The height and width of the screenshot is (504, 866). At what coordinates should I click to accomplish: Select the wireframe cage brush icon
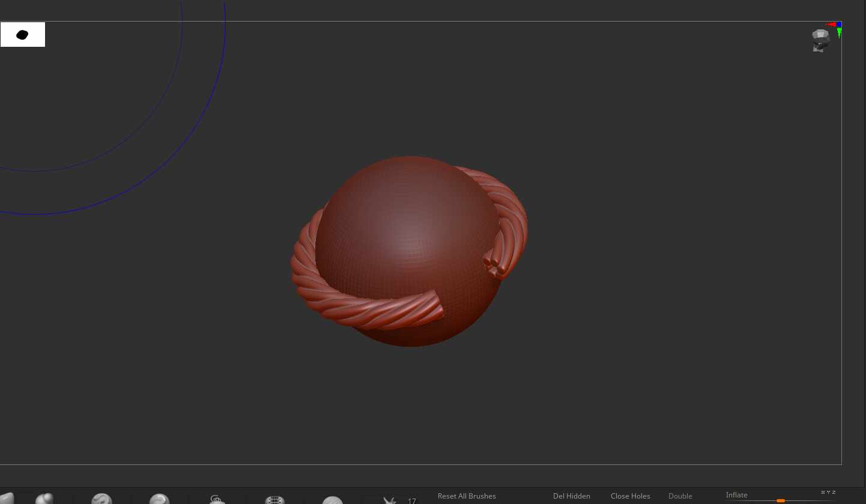click(x=274, y=500)
